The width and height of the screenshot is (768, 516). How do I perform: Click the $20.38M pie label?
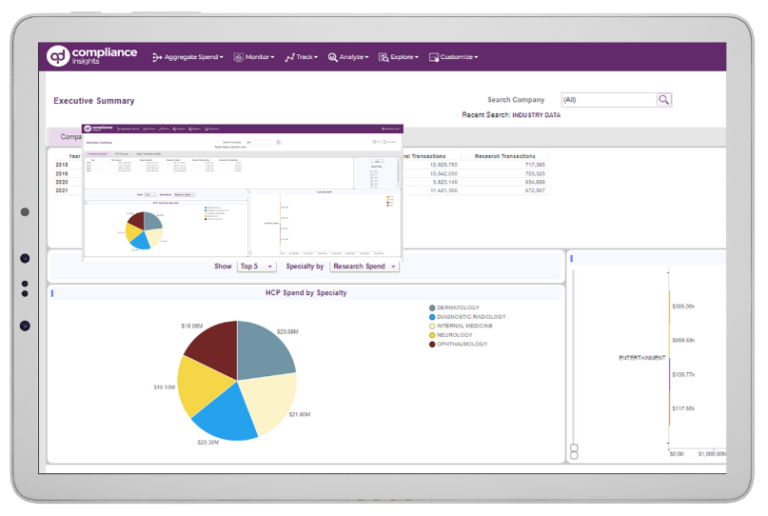208,443
